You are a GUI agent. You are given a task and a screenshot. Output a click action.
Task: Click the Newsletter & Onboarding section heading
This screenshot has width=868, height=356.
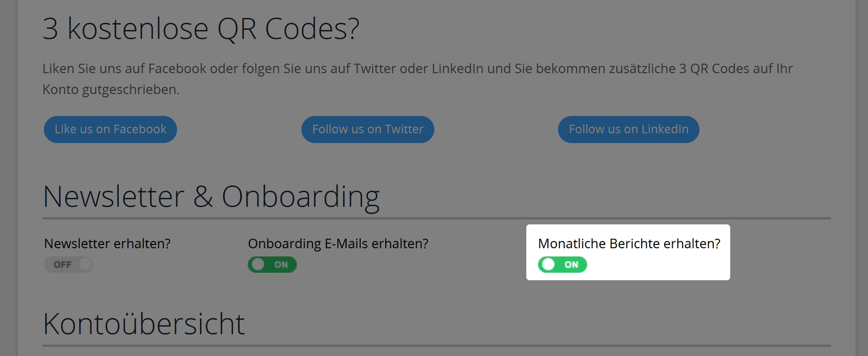(x=212, y=196)
